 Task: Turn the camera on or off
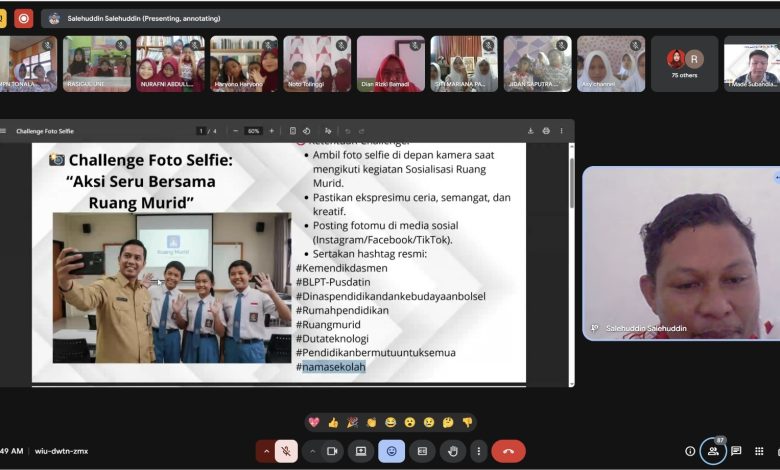(x=332, y=451)
